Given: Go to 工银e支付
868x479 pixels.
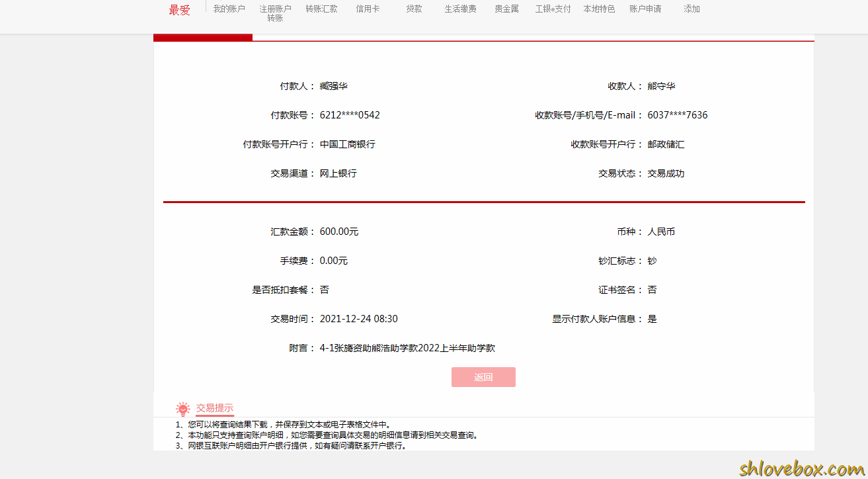Looking at the screenshot, I should [x=553, y=9].
